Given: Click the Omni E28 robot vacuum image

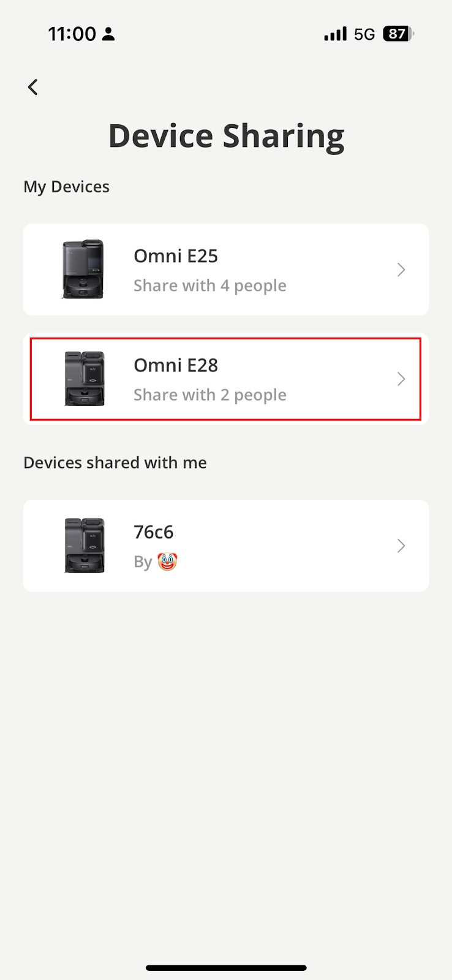Looking at the screenshot, I should 85,379.
